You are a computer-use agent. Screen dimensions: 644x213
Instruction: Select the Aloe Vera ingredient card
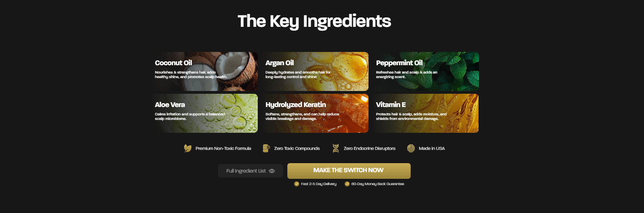(205, 113)
